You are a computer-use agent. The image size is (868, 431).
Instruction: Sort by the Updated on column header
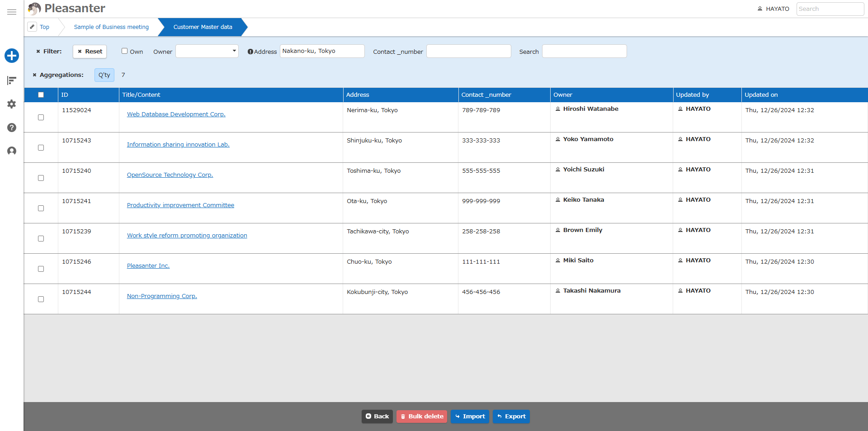point(761,95)
